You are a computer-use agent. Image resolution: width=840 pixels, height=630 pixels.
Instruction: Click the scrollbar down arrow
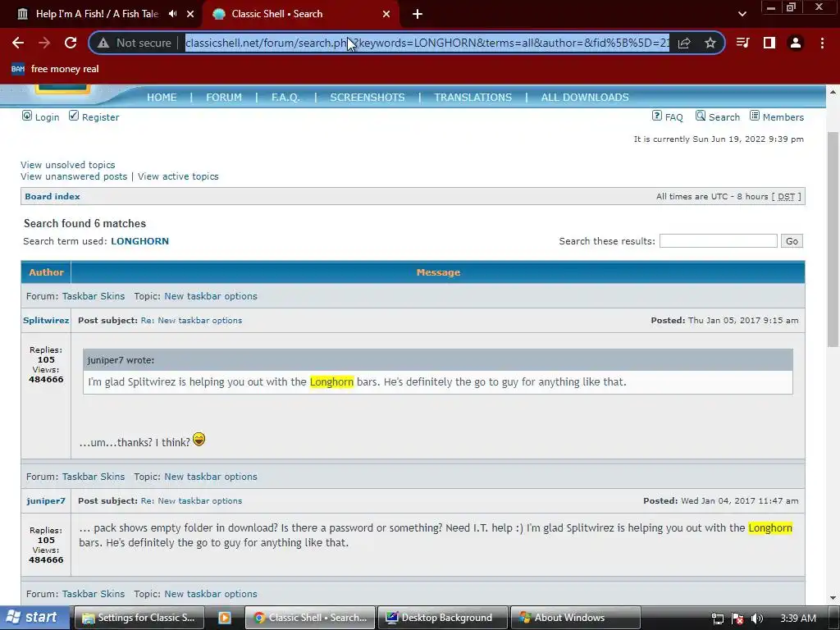pyautogui.click(x=833, y=598)
